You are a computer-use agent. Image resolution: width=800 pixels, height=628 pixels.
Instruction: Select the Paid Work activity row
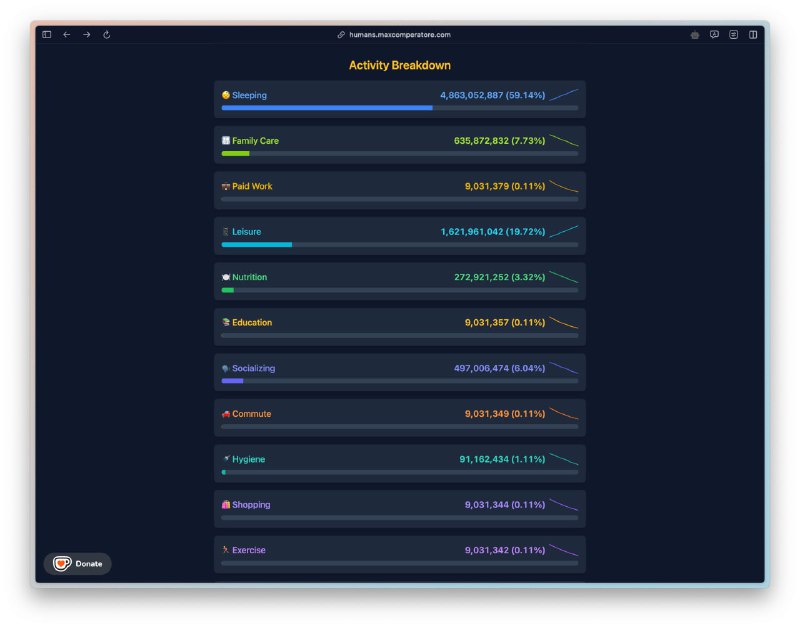(399, 190)
